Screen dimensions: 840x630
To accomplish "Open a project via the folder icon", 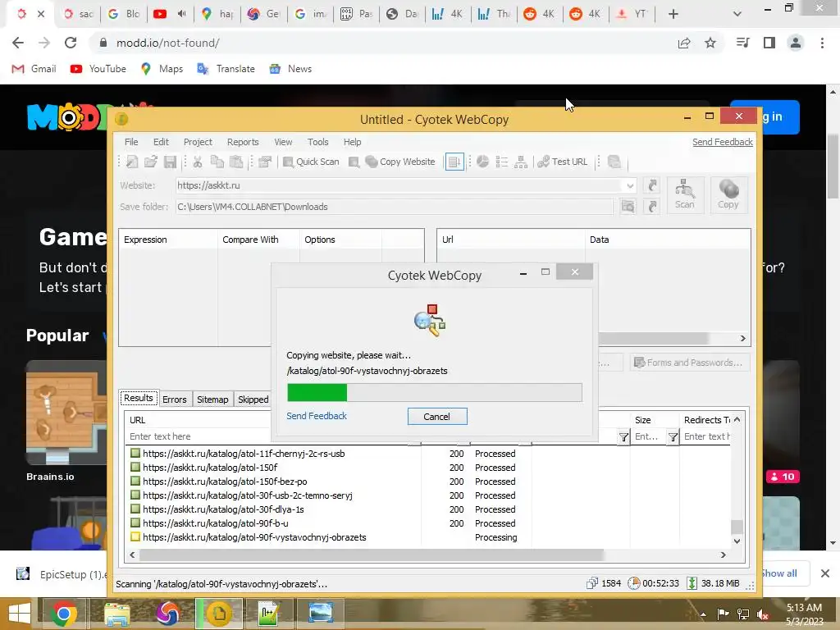I will coord(151,162).
